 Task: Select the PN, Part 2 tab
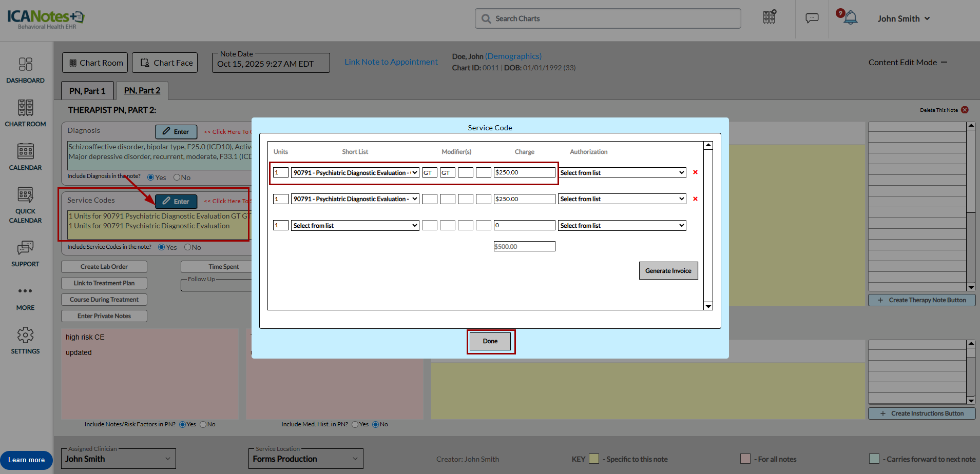142,91
